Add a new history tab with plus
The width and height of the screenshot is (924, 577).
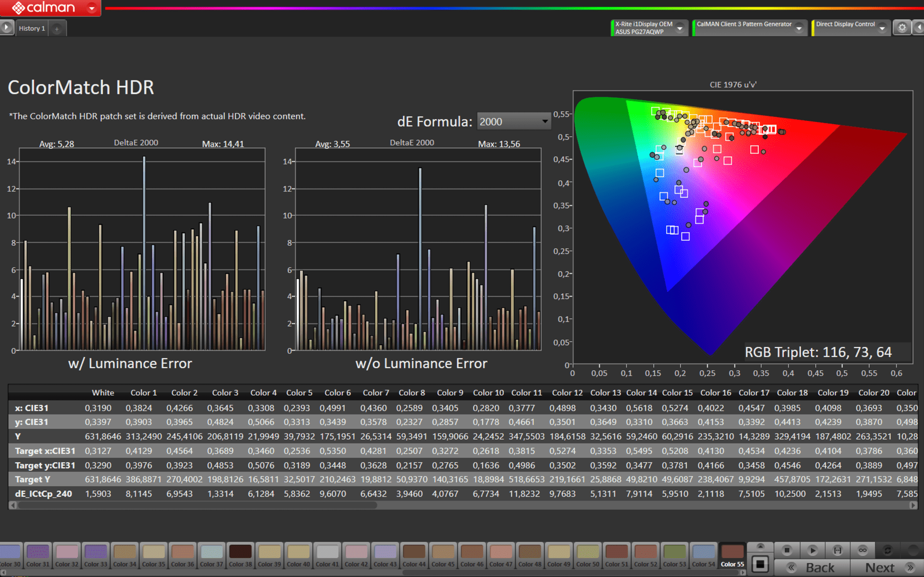(x=57, y=29)
